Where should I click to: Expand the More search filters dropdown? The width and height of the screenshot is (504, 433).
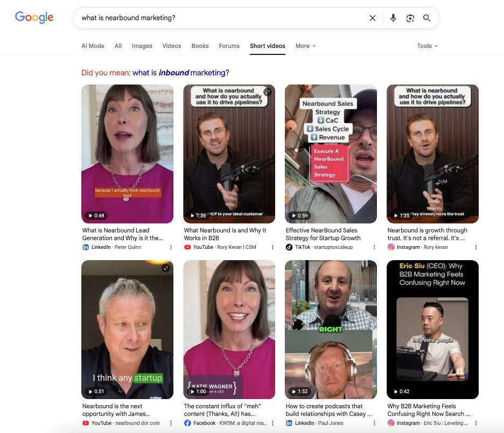[305, 46]
